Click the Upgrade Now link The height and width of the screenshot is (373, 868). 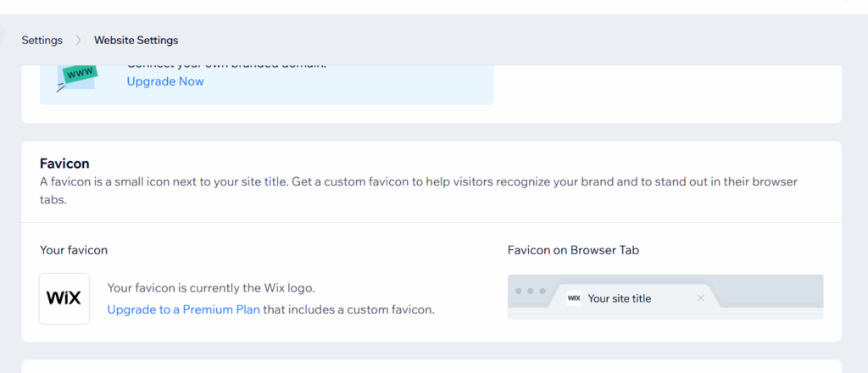[165, 81]
